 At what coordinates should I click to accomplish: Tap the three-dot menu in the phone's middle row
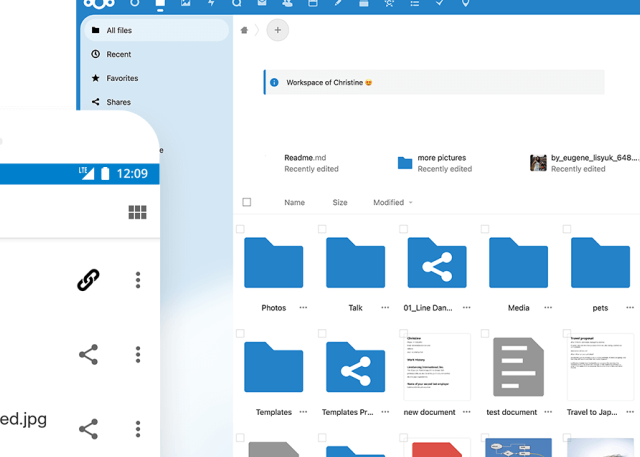138,354
